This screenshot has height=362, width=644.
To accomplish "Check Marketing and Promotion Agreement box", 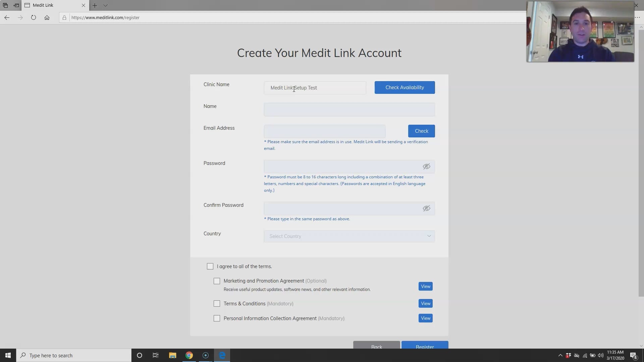I will click(x=217, y=281).
